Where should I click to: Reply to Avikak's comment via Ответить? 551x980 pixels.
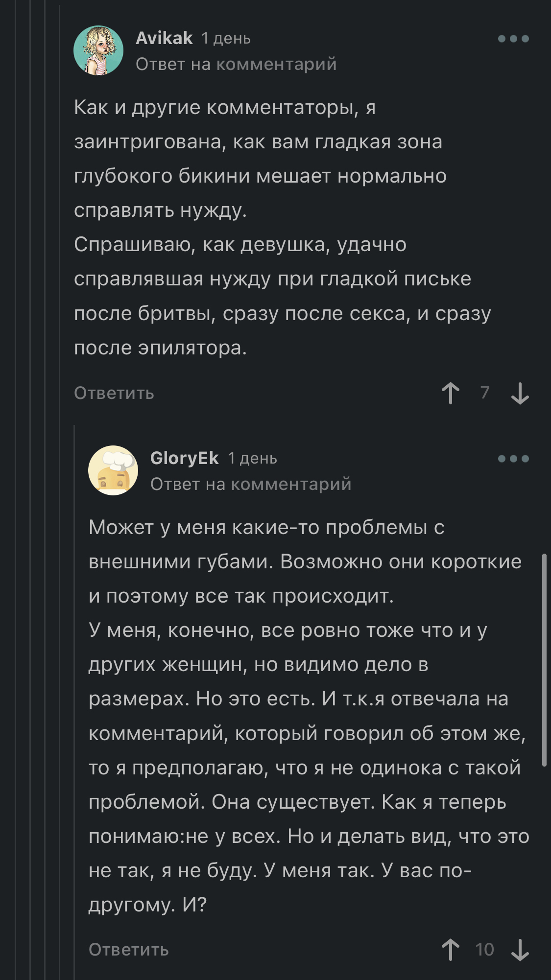click(x=114, y=393)
